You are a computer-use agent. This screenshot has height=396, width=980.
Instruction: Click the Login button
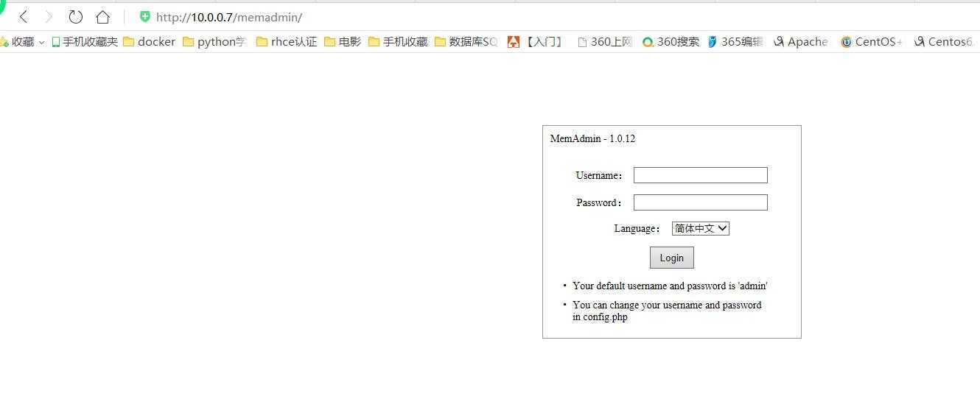click(672, 258)
